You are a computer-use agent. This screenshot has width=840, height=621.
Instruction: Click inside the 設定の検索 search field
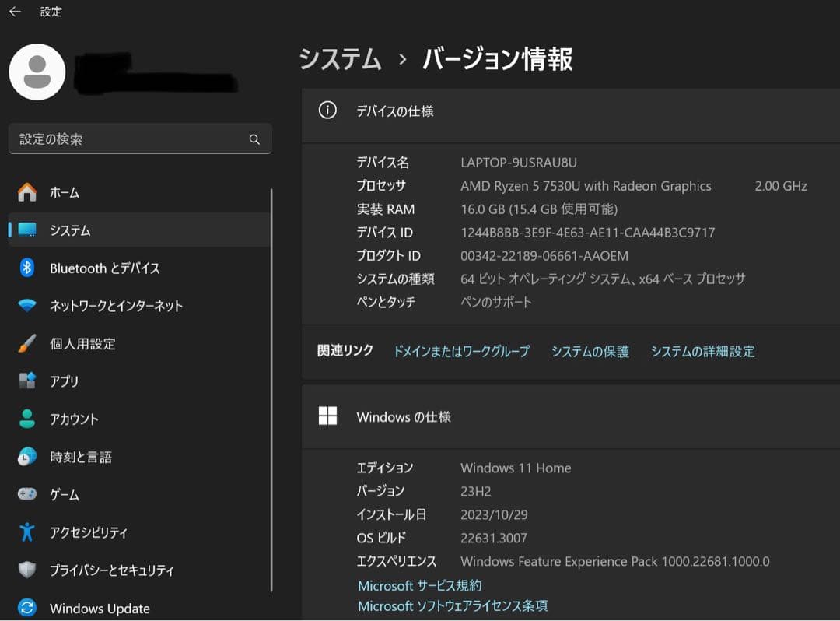(140, 139)
